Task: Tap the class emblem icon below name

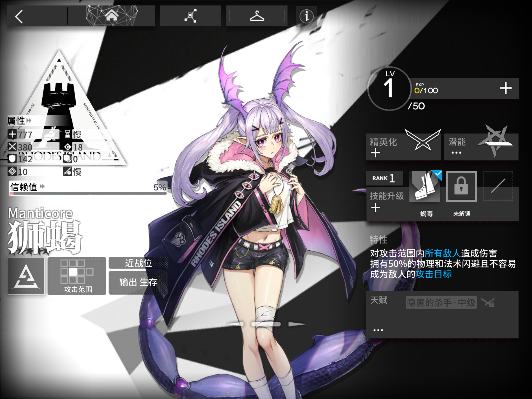Action: point(26,276)
